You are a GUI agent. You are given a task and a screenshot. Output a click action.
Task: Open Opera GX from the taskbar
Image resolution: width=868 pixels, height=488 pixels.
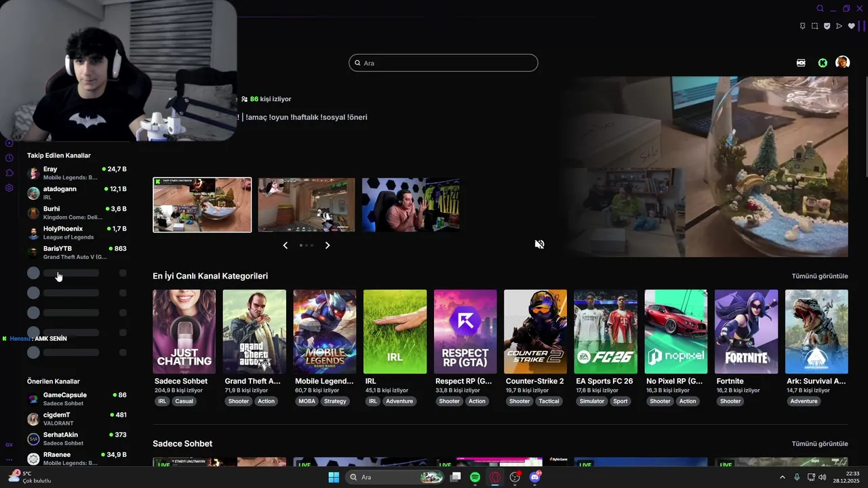coord(495,477)
